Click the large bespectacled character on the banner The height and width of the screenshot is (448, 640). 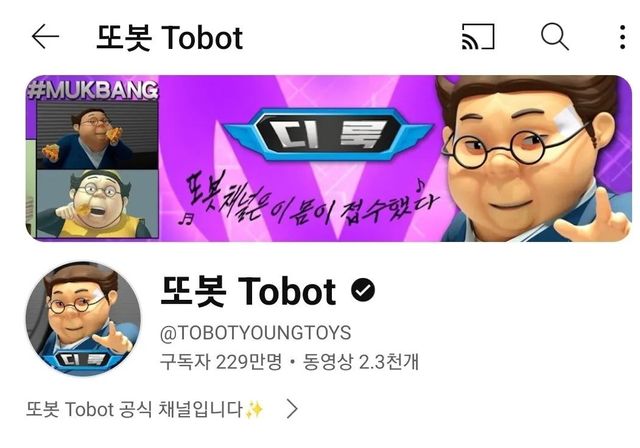point(533,158)
